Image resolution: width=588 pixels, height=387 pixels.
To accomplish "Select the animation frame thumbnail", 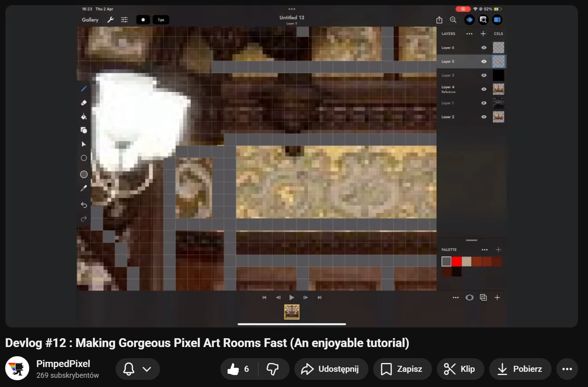I will [292, 312].
